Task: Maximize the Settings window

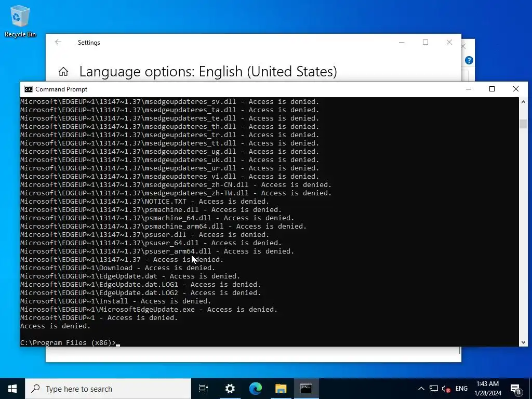Action: click(x=425, y=42)
